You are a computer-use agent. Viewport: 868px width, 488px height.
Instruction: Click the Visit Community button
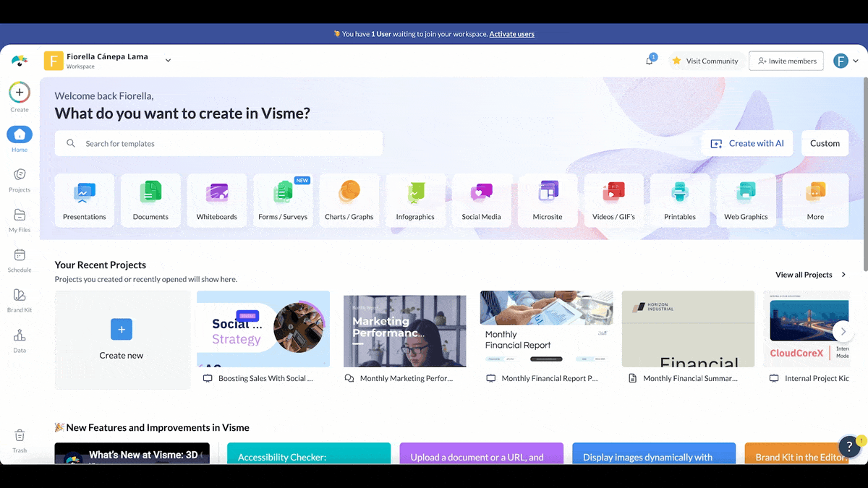tap(705, 61)
